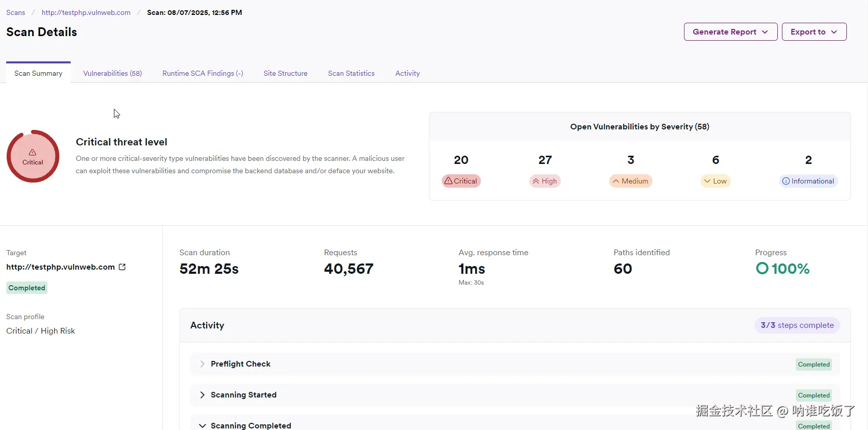Go to the Site Structure tab
The image size is (868, 430).
coord(286,73)
